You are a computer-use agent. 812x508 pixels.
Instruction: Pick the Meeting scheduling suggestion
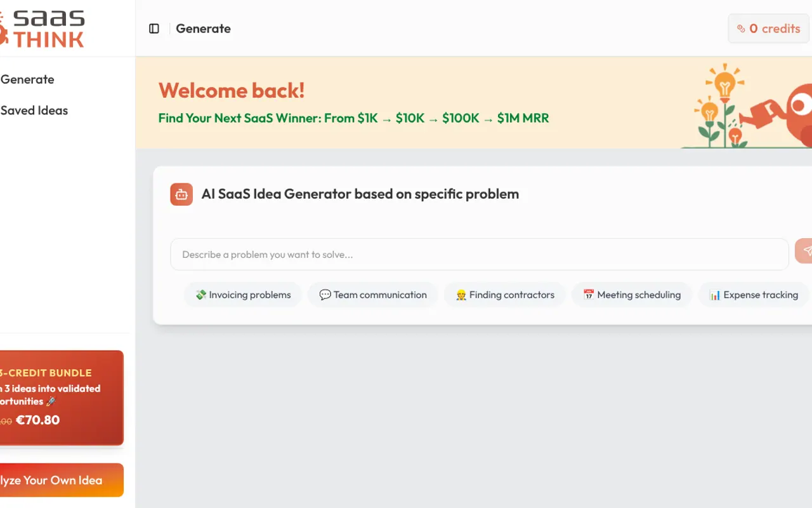click(x=632, y=295)
